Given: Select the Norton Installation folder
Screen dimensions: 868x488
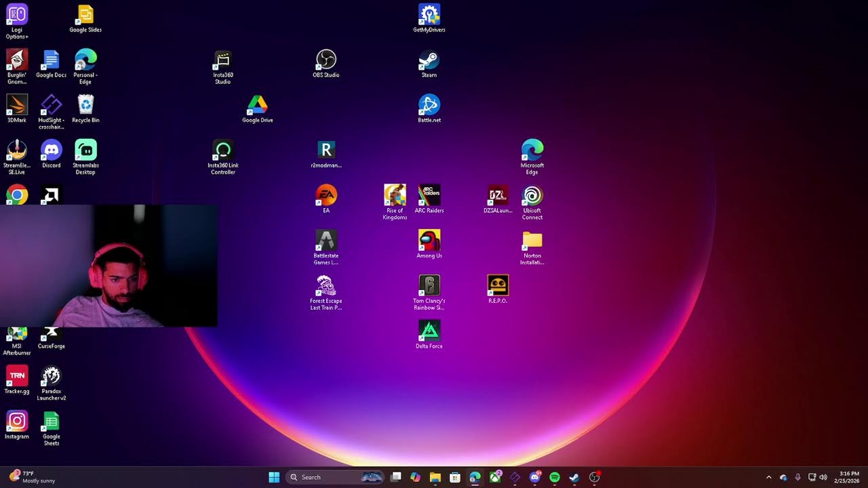Looking at the screenshot, I should pos(532,247).
